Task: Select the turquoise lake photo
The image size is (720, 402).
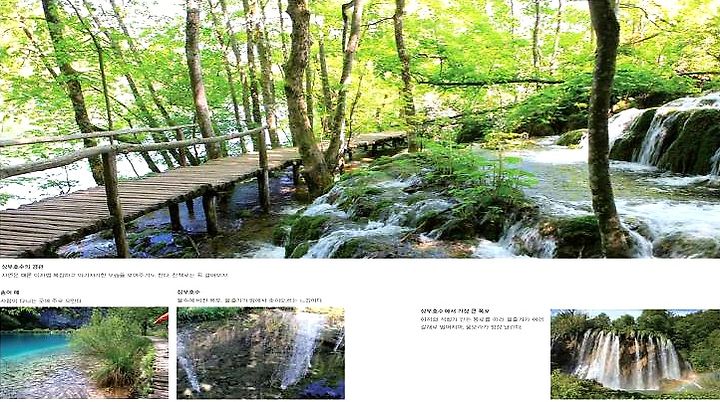Action: pos(84,353)
